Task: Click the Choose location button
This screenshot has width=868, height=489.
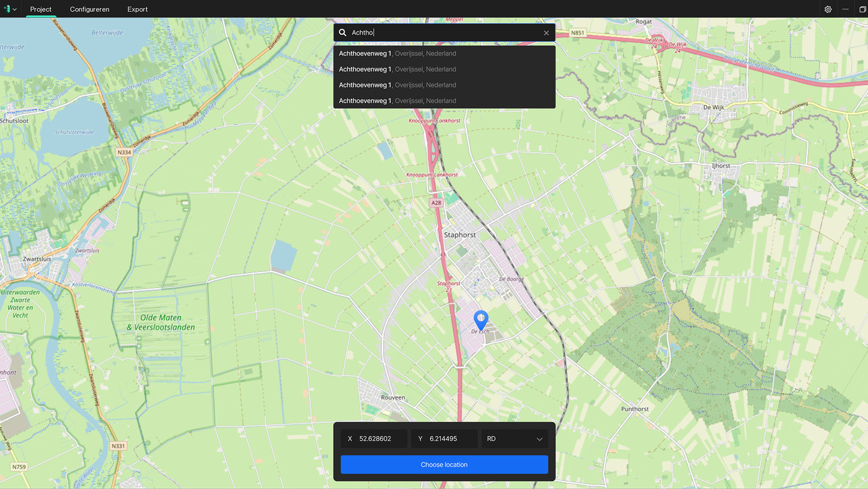Action: coord(444,465)
